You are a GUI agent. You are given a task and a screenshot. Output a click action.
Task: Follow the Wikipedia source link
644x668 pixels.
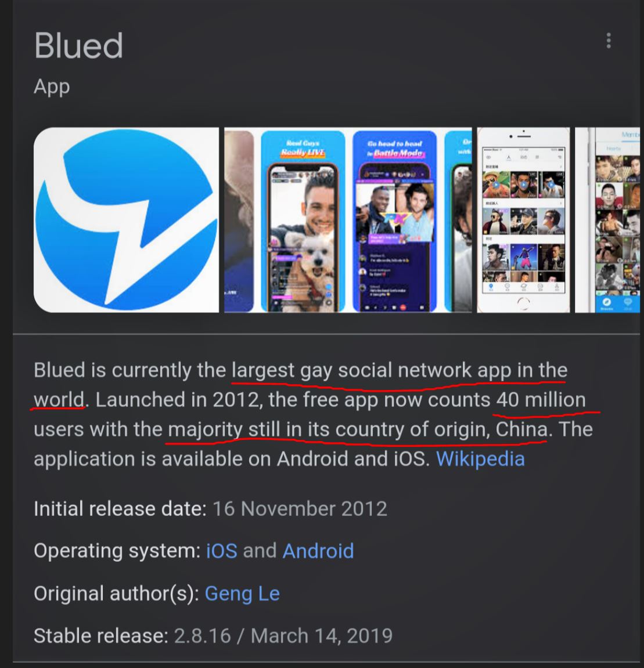tap(480, 459)
